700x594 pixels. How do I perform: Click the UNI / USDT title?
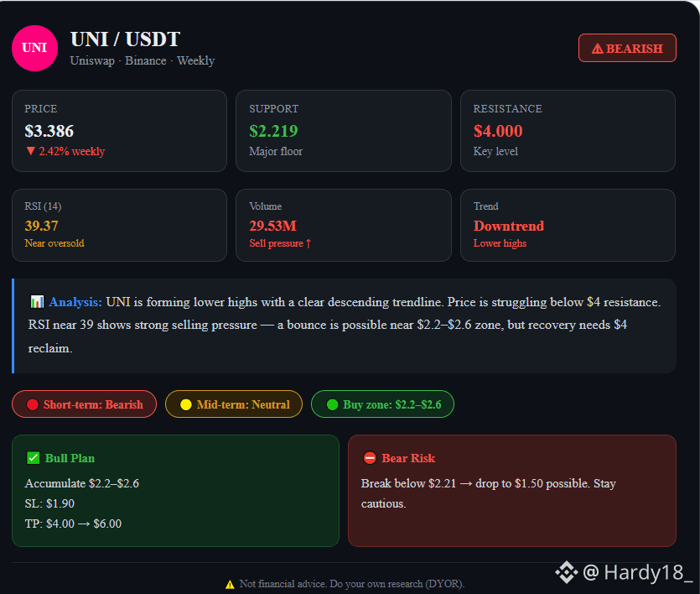click(126, 39)
